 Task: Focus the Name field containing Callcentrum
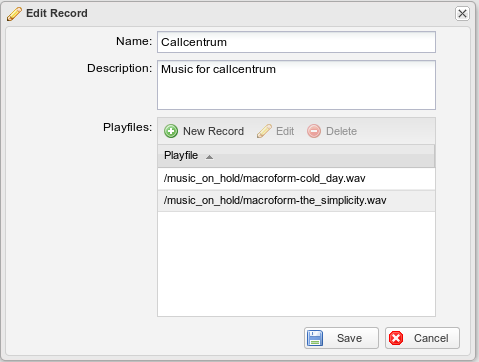coord(296,42)
